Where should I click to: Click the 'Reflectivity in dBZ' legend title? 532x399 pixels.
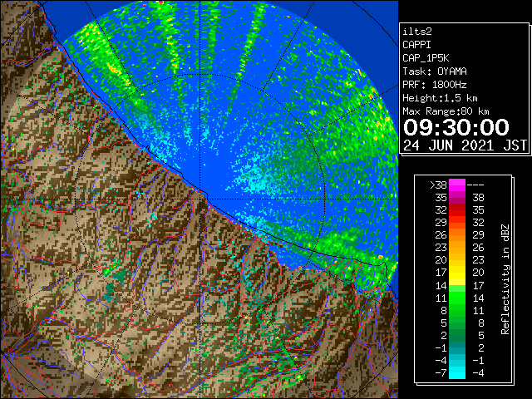505,279
